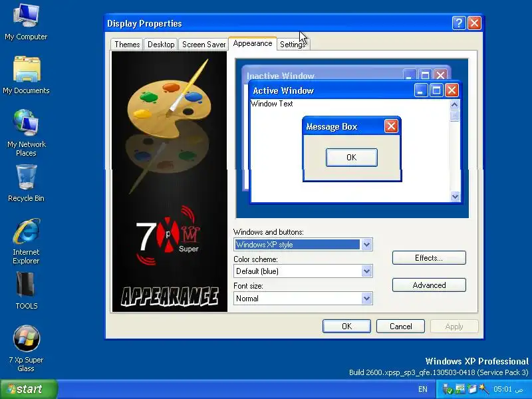The height and width of the screenshot is (399, 532).
Task: Click the preview scrollbar down arrow
Action: click(455, 196)
